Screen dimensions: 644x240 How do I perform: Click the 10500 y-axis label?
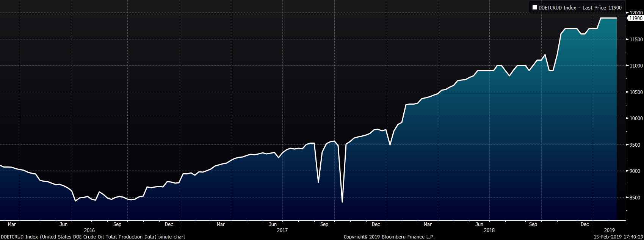[x=636, y=92]
